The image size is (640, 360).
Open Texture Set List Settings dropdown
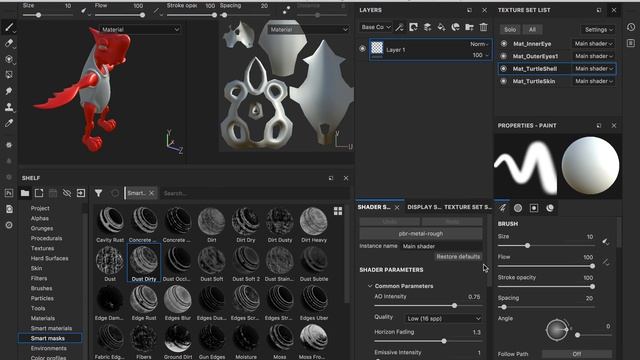tap(598, 29)
